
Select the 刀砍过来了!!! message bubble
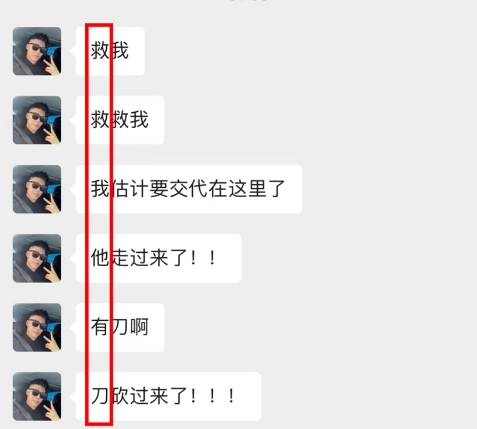pyautogui.click(x=168, y=396)
